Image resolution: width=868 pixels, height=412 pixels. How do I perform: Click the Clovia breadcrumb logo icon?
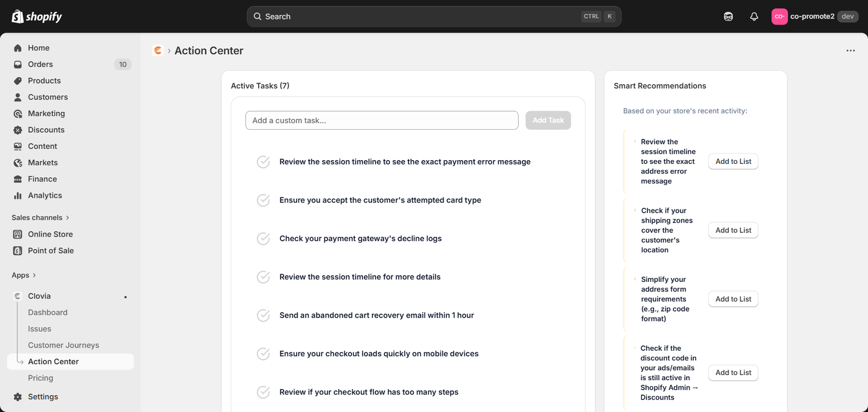[x=158, y=50]
